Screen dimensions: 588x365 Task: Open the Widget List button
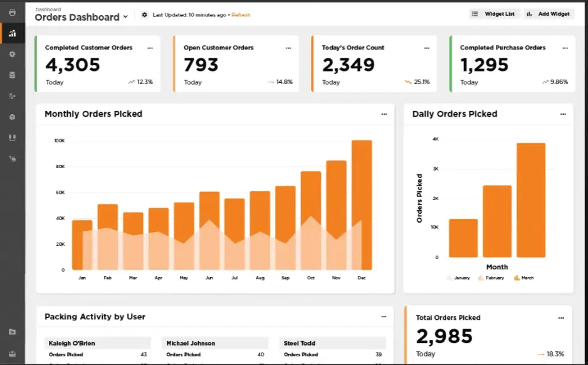point(494,14)
